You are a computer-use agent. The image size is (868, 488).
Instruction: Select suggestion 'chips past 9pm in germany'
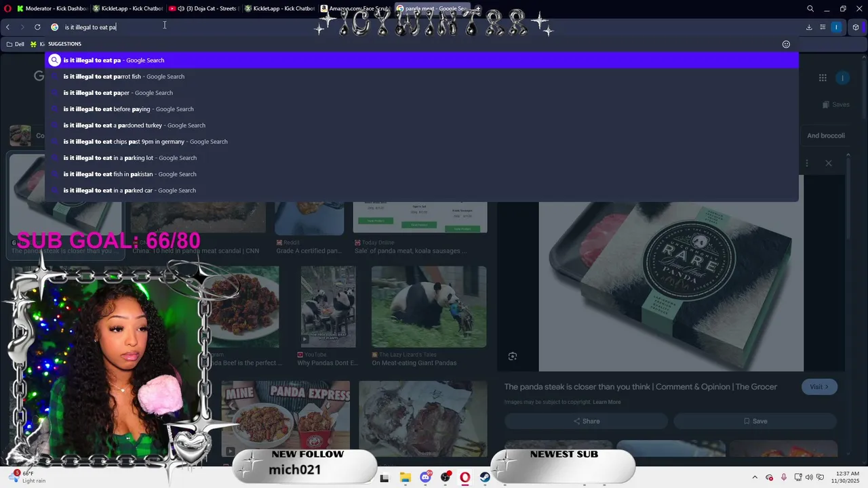(x=422, y=142)
